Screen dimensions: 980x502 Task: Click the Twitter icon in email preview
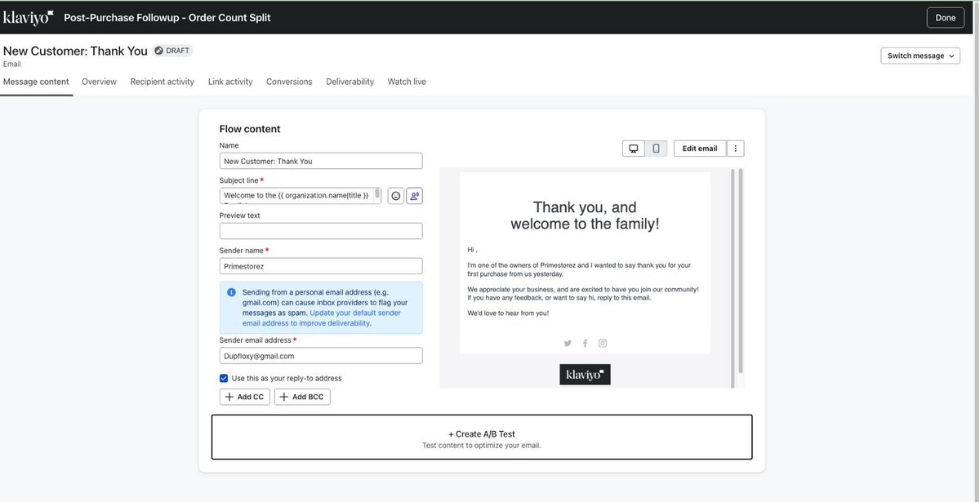tap(568, 344)
